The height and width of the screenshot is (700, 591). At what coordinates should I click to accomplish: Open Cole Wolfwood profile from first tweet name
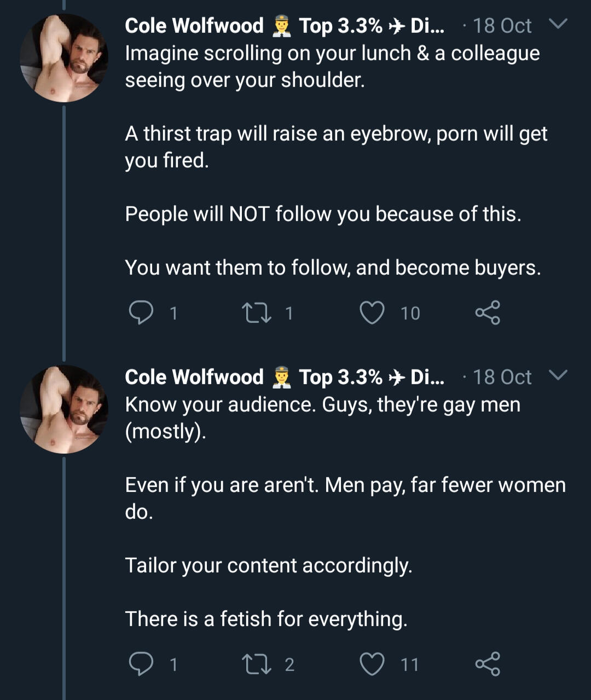[194, 26]
